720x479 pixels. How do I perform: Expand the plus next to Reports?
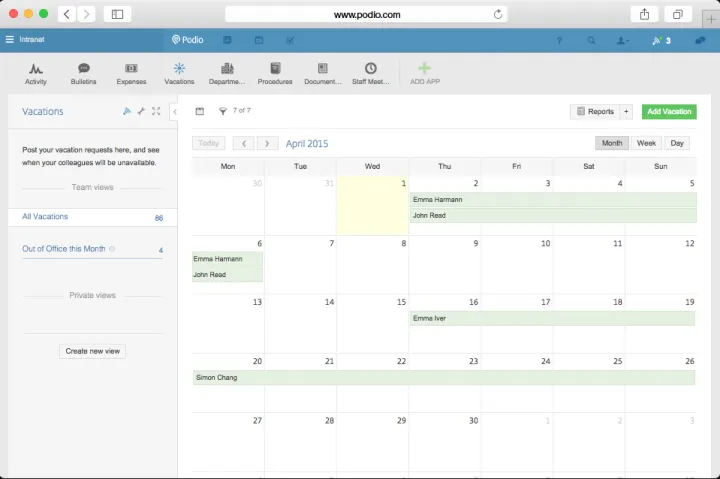626,112
